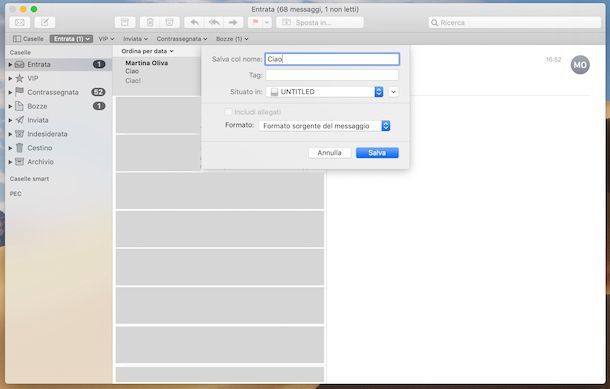610x389 pixels.
Task: Click the Indesiderata junk box icon
Action: pyautogui.click(x=19, y=134)
